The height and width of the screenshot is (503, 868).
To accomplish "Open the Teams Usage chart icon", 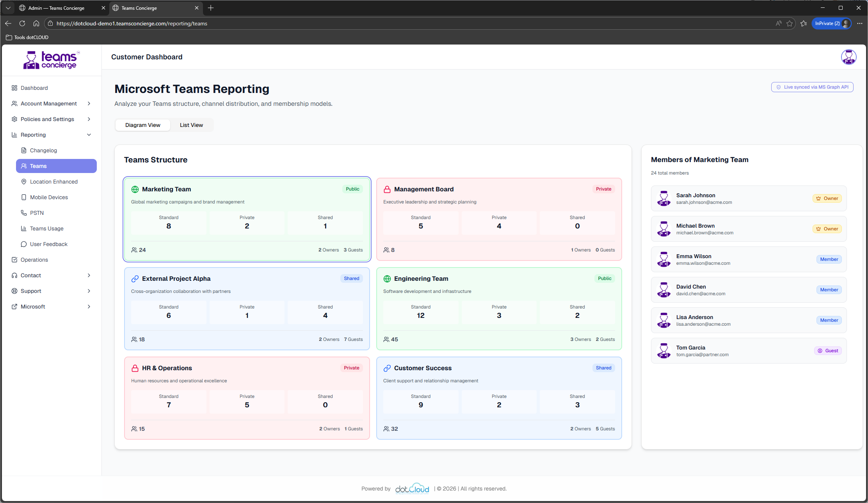I will tap(24, 228).
